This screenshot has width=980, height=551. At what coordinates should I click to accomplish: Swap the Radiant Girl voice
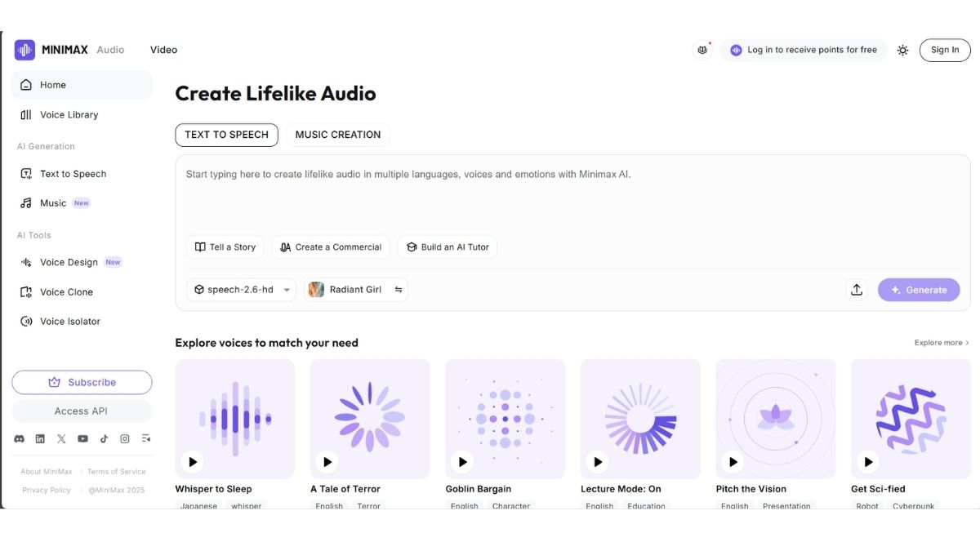[x=398, y=289]
